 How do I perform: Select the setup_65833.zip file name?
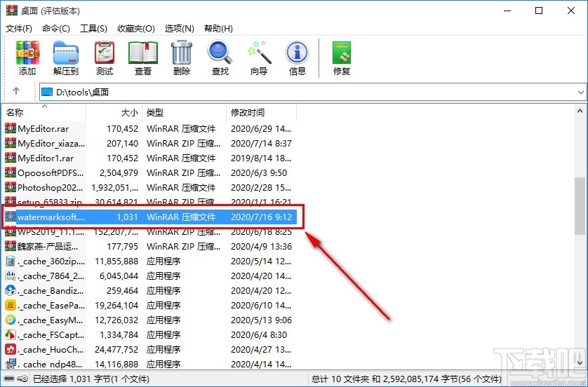[50, 203]
